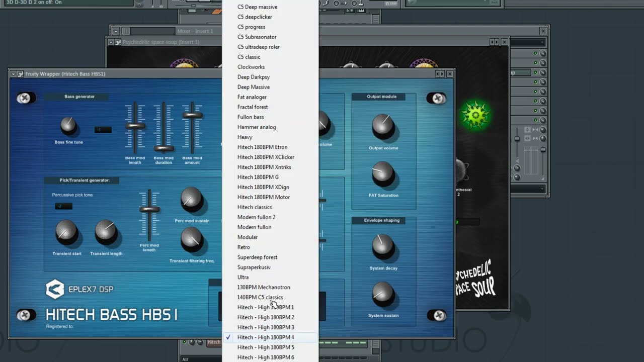The image size is (644, 362).
Task: Click eighth effect slot mix knob in Mixer
Action: [x=543, y=120]
